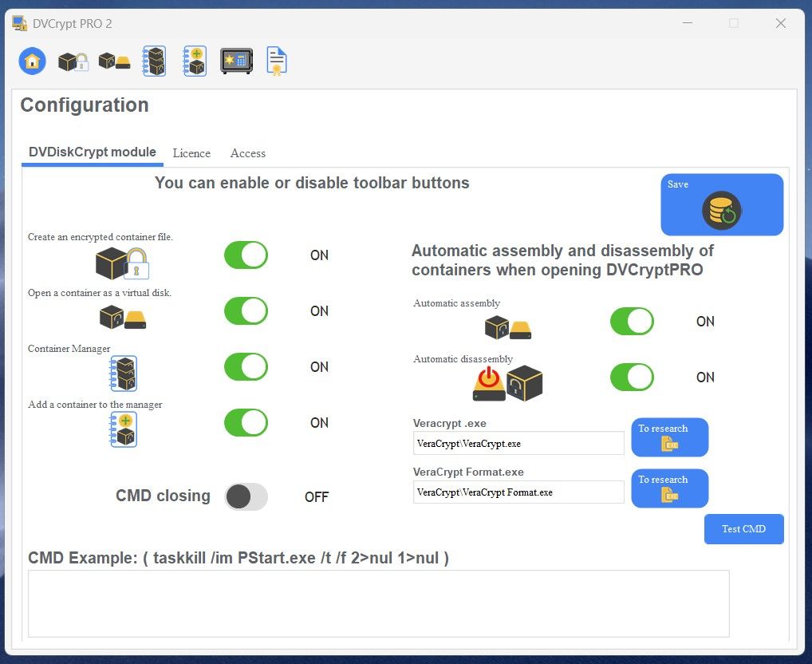
Task: Enable the CMD closing toggle
Action: pos(246,496)
